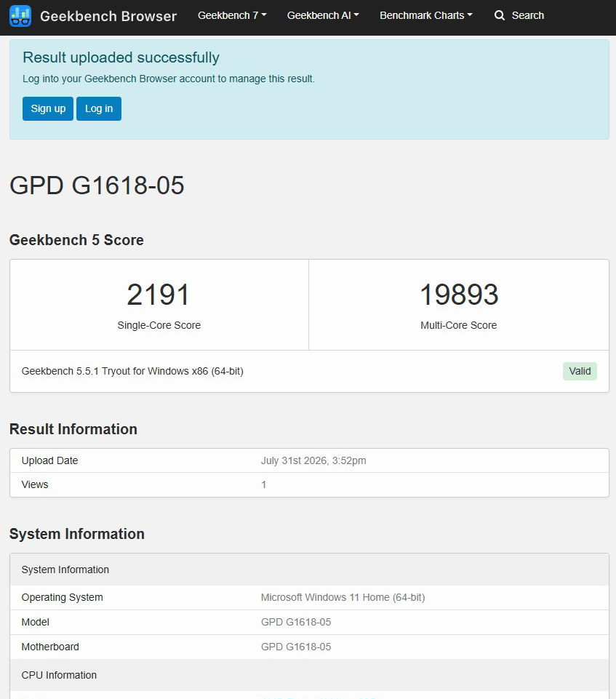Open the Benchmark Charts dropdown

pyautogui.click(x=425, y=15)
